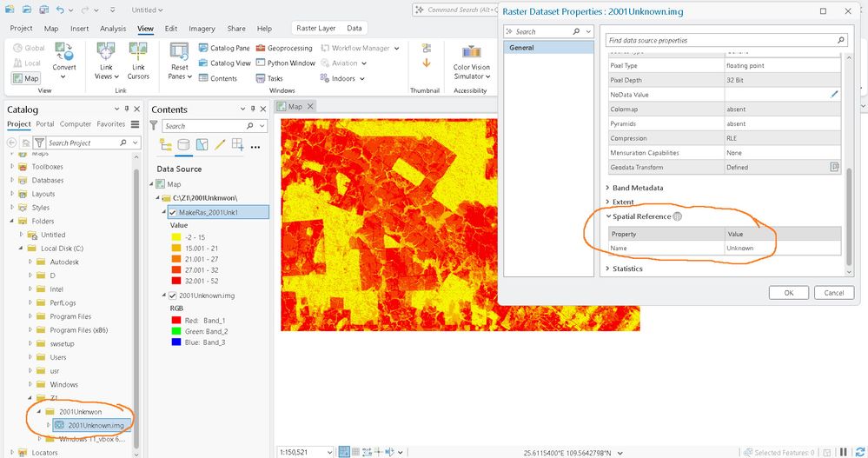
Task: Toggle visibility of 2001Unknown.img layer in Contents
Action: click(173, 295)
